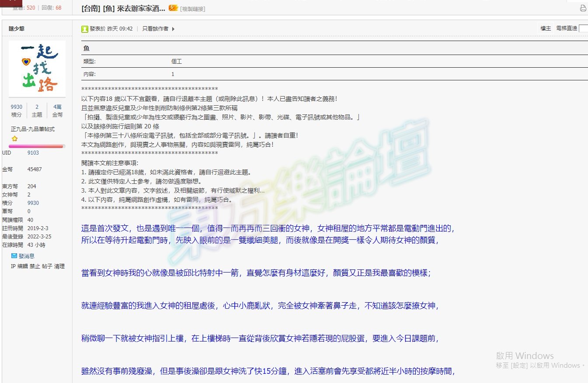The image size is (588, 383).
Task: Click the gold star rank icon
Action: 14,138
